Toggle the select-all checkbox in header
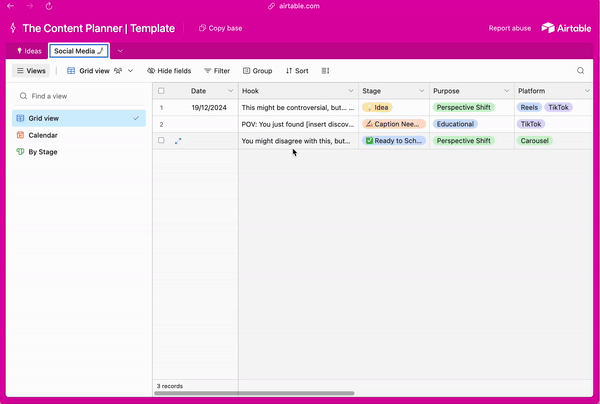This screenshot has width=600, height=404. 161,91
